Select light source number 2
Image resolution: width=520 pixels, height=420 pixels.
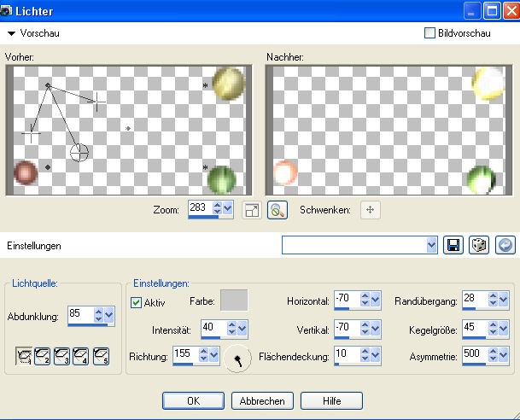[42, 355]
